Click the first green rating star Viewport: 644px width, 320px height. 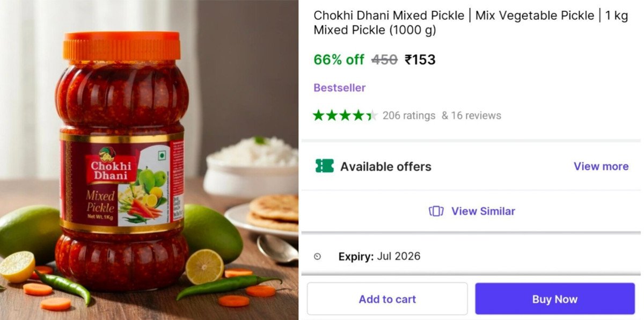click(319, 115)
